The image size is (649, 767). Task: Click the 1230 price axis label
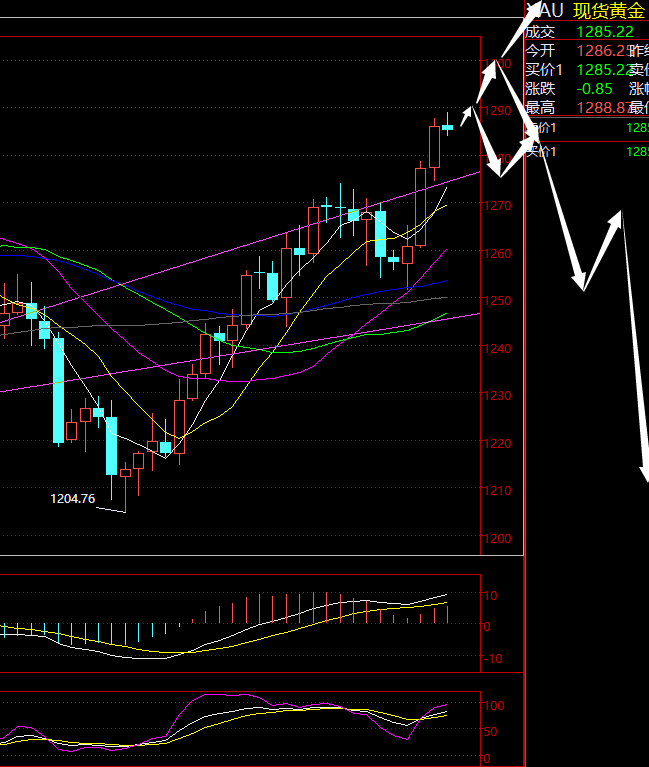point(498,395)
